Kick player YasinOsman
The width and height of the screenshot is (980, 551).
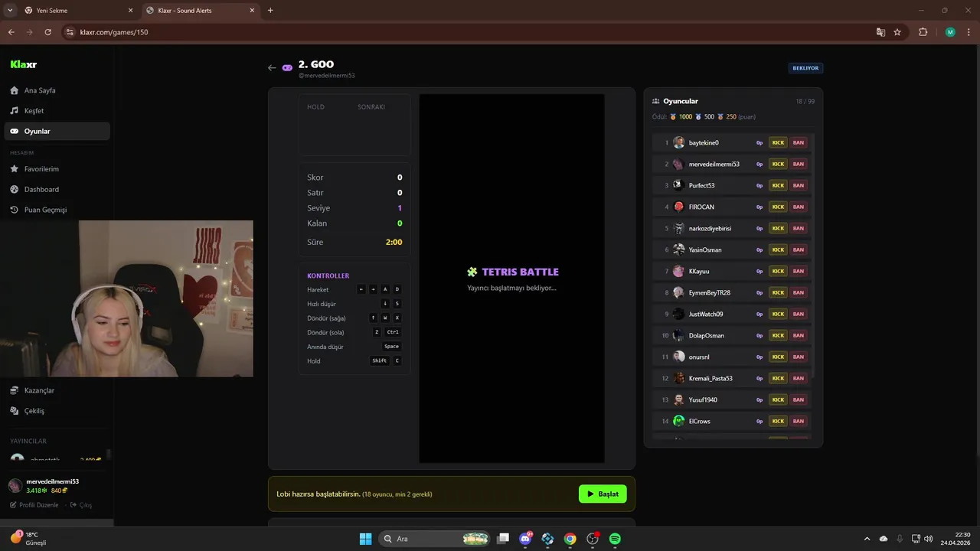coord(778,249)
